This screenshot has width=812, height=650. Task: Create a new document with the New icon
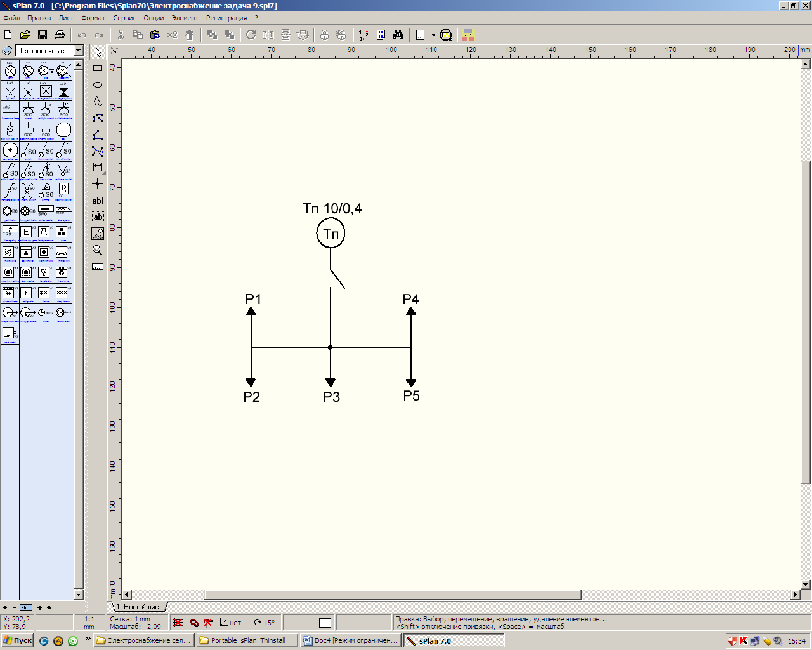8,35
